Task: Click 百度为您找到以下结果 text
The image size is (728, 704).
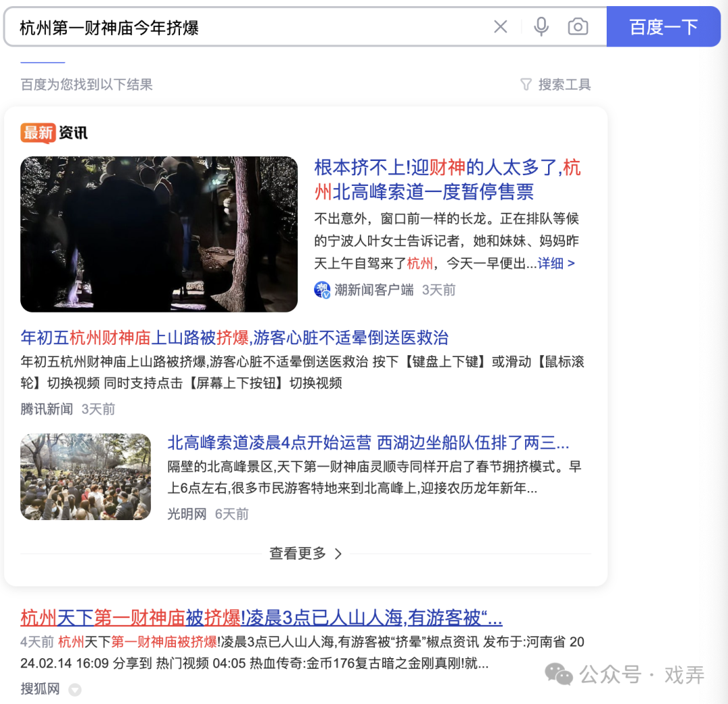Action: [86, 84]
